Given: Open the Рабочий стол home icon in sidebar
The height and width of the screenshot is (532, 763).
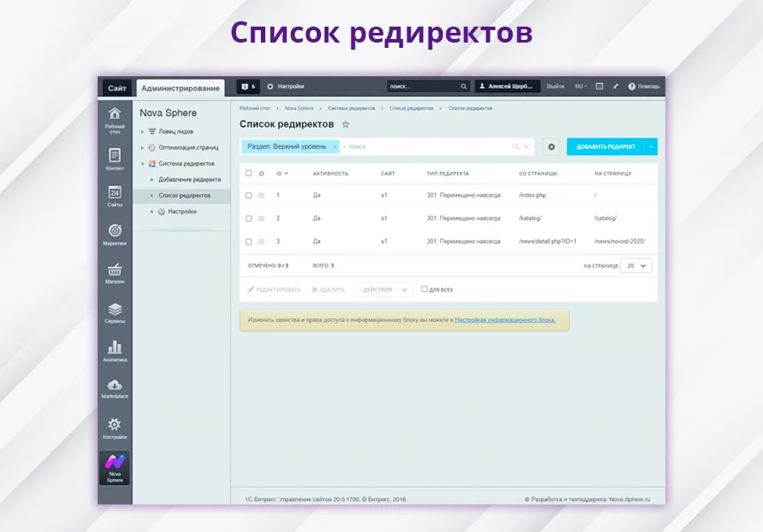Looking at the screenshot, I should 114,118.
